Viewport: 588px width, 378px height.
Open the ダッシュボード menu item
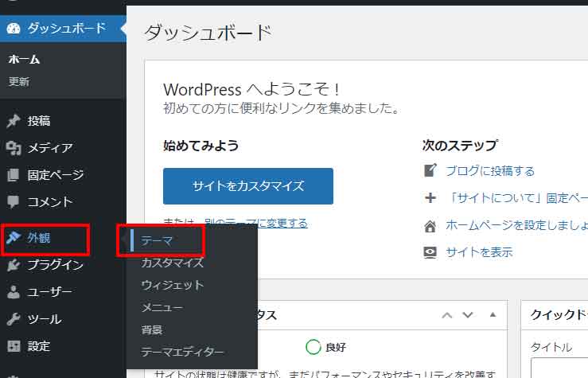(63, 29)
